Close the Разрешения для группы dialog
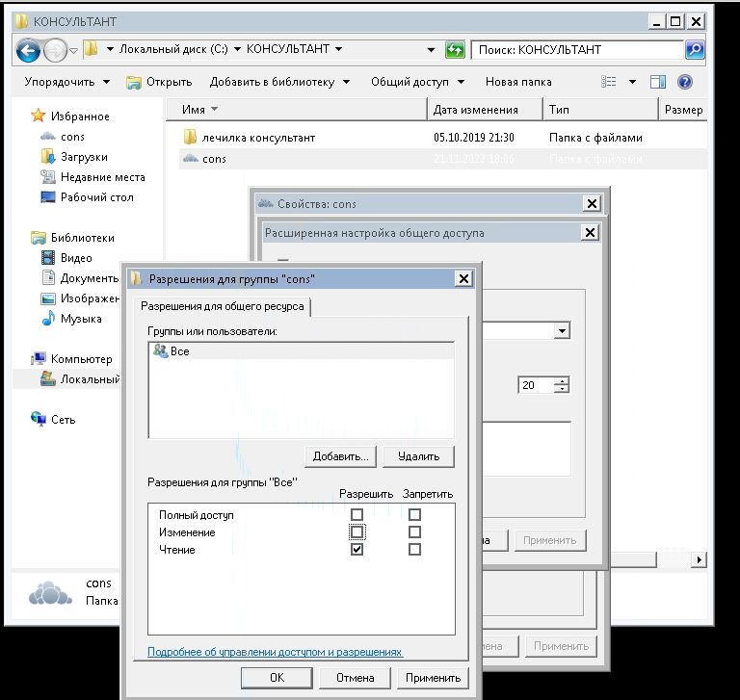 pos(463,279)
